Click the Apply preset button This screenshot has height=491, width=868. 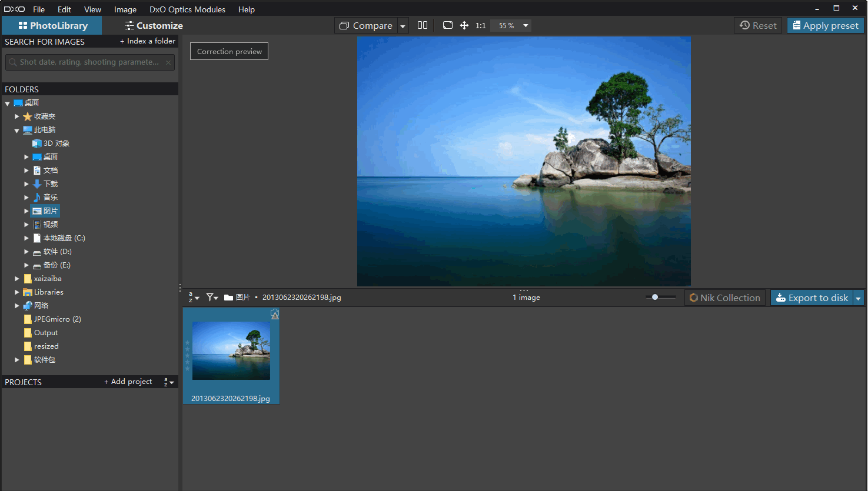825,26
